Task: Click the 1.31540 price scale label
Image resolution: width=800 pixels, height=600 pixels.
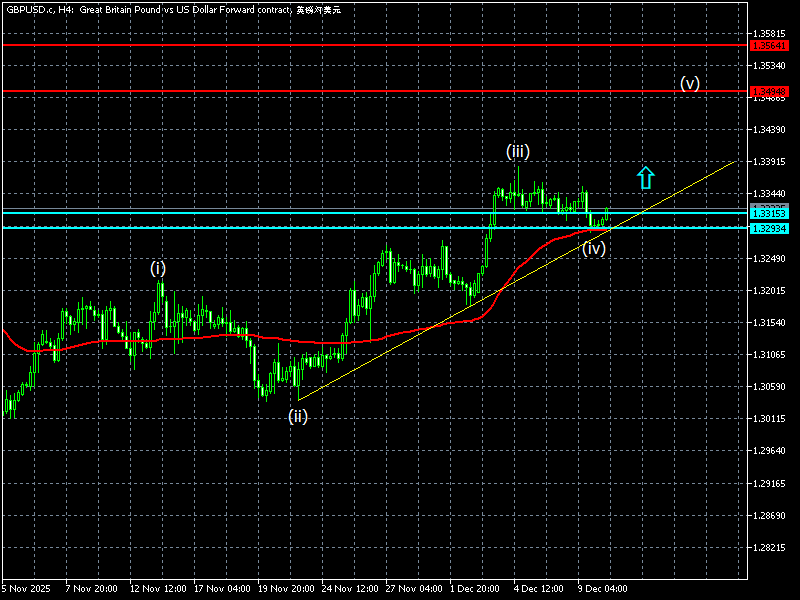Action: click(x=769, y=323)
